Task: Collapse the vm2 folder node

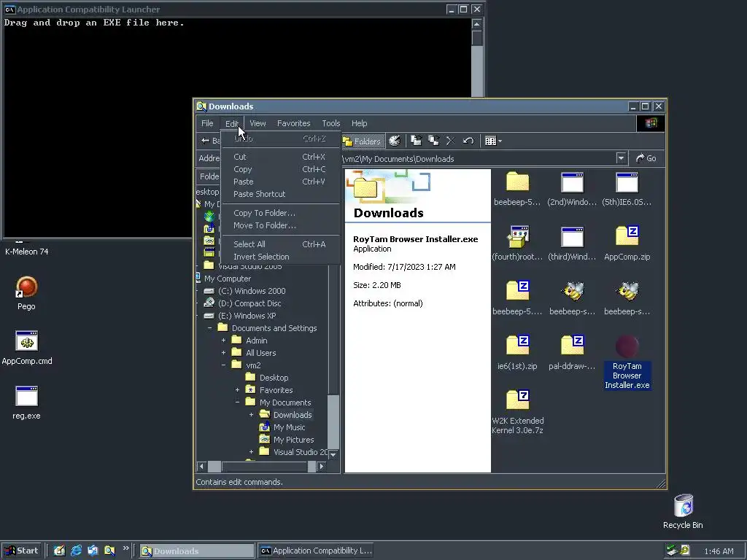Action: click(x=223, y=365)
